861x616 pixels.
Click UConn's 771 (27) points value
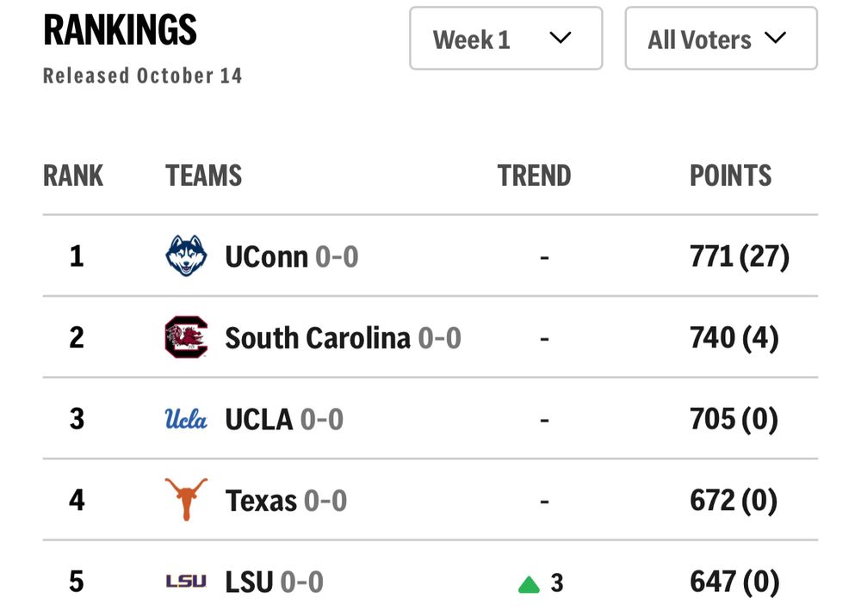tap(739, 256)
